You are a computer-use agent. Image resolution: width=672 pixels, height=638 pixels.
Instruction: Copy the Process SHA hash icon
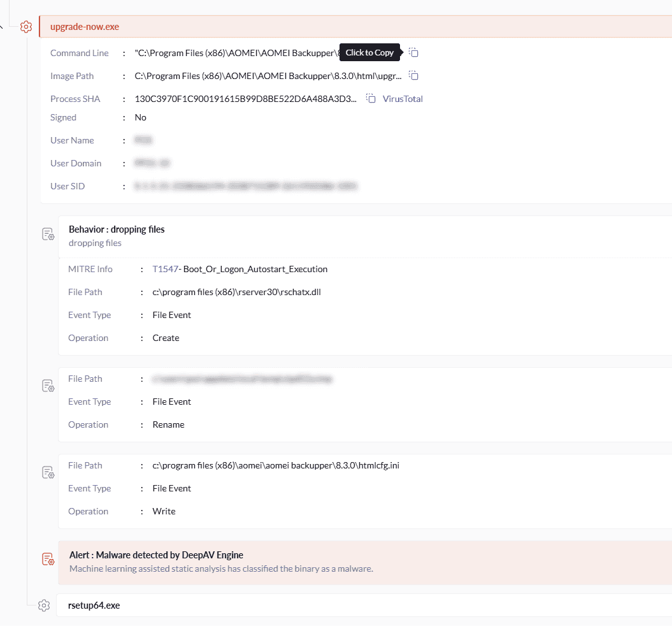tap(371, 99)
